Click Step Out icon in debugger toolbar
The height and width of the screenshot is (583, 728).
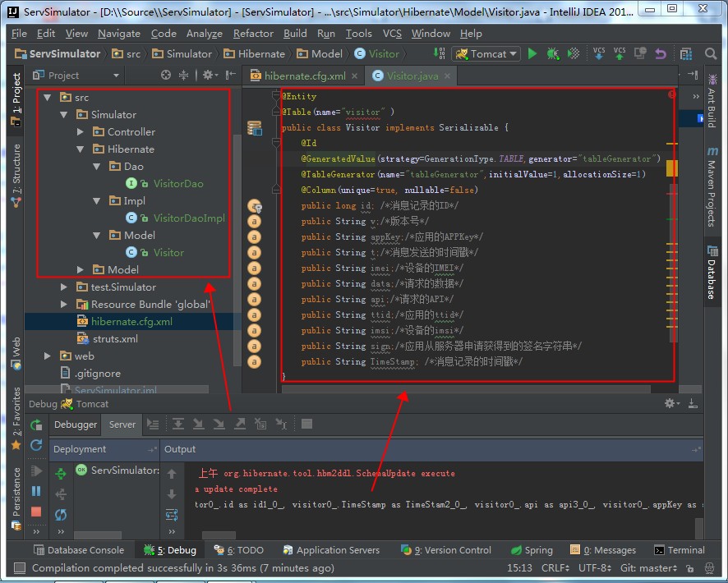coord(240,424)
